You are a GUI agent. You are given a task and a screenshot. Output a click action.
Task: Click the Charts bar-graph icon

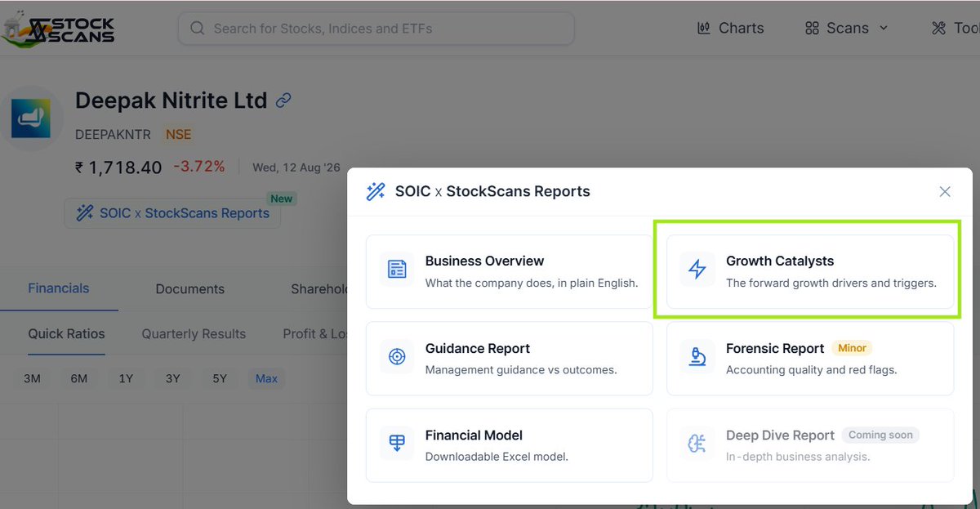point(703,29)
